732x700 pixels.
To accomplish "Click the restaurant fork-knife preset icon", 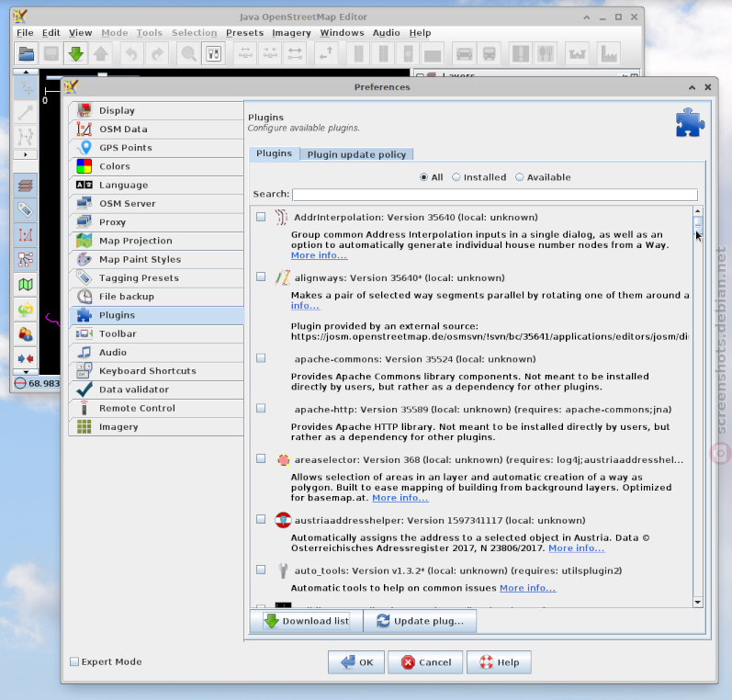I will (546, 53).
